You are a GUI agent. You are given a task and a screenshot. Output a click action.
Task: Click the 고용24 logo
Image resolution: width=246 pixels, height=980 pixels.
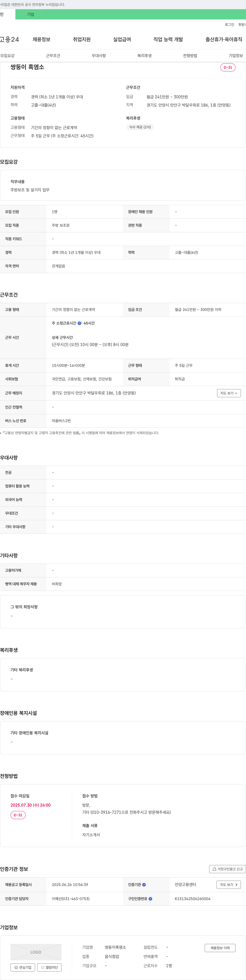coord(9,39)
